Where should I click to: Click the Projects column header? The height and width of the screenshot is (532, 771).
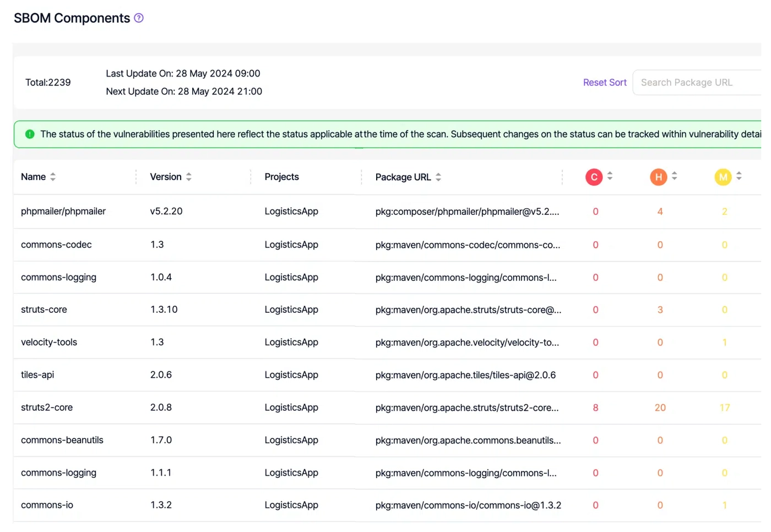(x=281, y=177)
